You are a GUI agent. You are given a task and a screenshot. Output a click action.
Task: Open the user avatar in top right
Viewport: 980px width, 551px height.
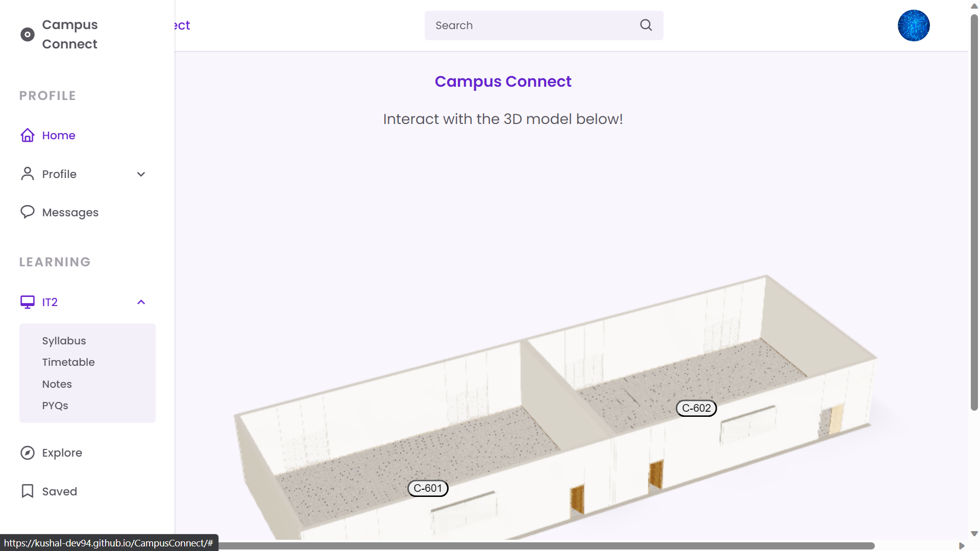coord(913,26)
